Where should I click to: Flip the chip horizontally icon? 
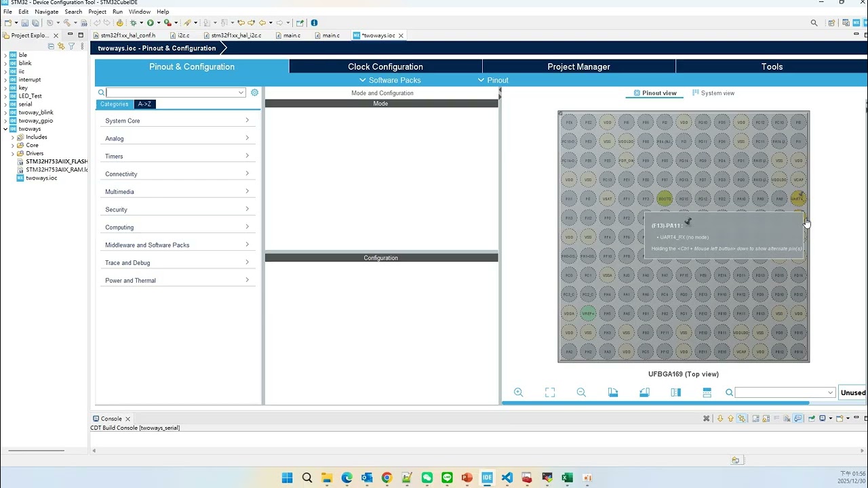pyautogui.click(x=675, y=392)
